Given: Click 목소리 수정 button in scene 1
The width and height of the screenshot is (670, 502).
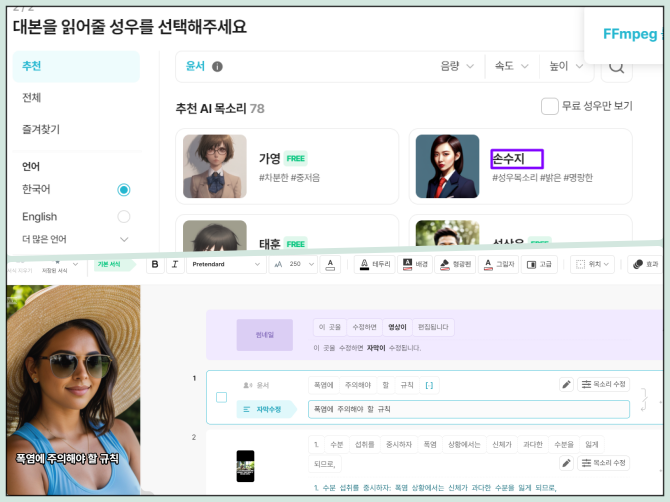Looking at the screenshot, I should [x=603, y=385].
